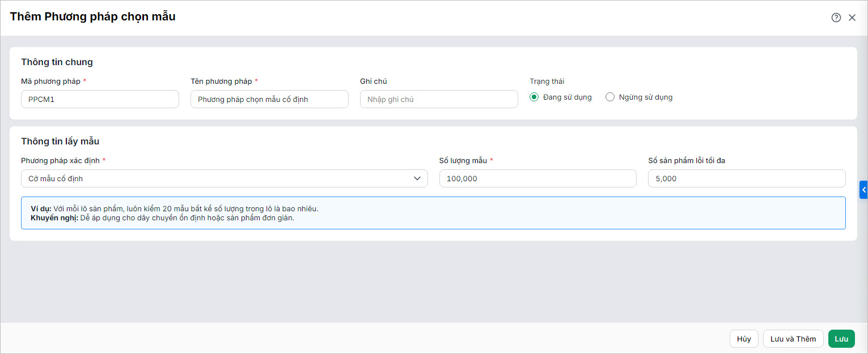
Task: Click the Số sản phẩm lỗi tối đa field
Action: point(747,178)
